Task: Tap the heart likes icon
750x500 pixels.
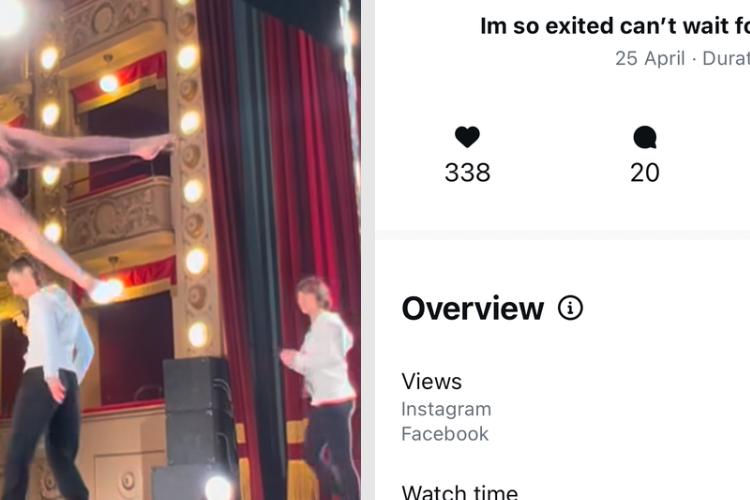Action: click(467, 137)
